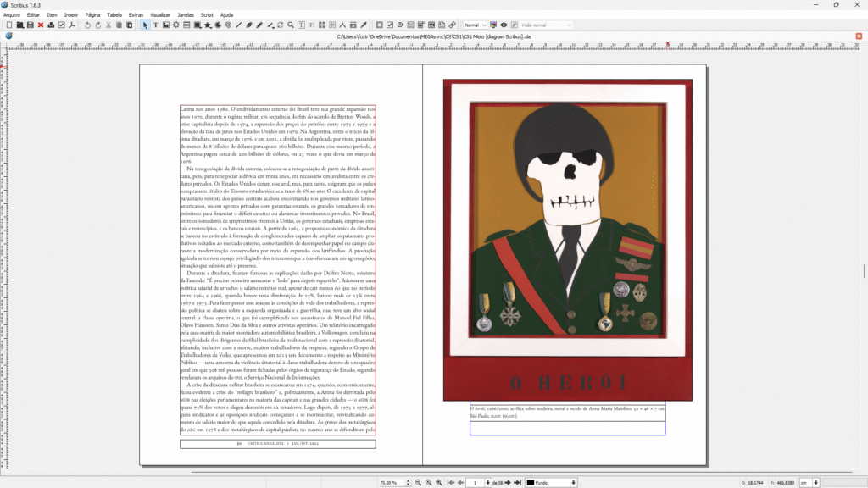Insert PDF checkbox tool
The image size is (868, 488).
pos(390,25)
